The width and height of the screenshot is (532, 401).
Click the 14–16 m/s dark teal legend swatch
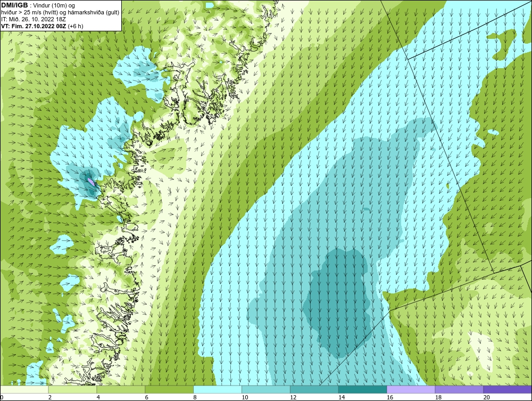coord(363,389)
